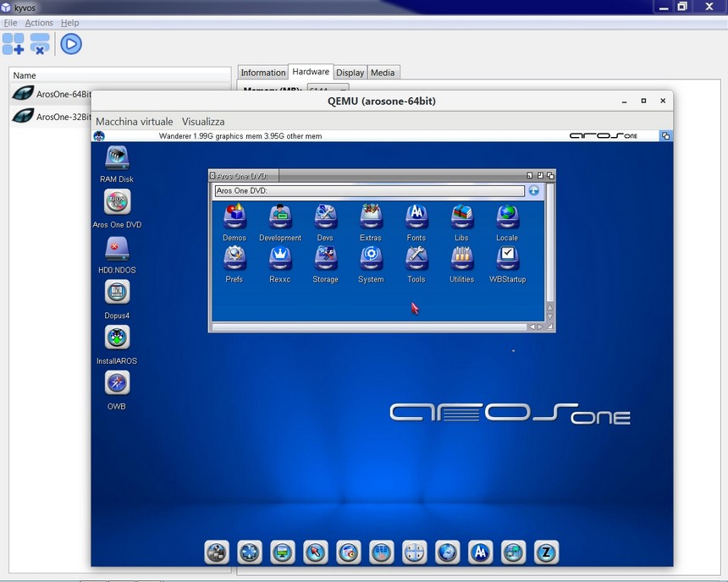Open the Macchina virtuale menu
Viewport: 728px width, 582px height.
134,122
